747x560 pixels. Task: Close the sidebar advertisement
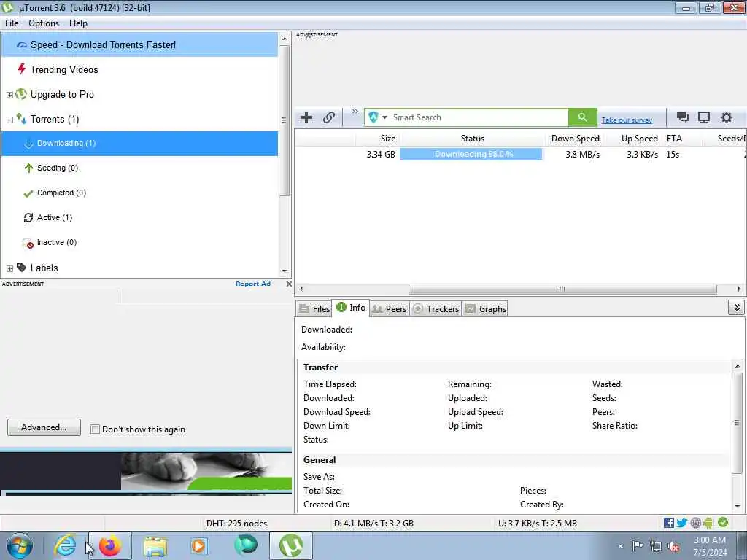click(289, 284)
